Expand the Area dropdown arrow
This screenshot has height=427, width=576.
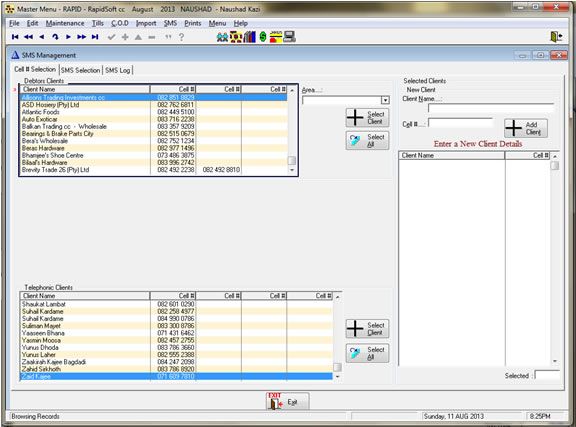385,100
